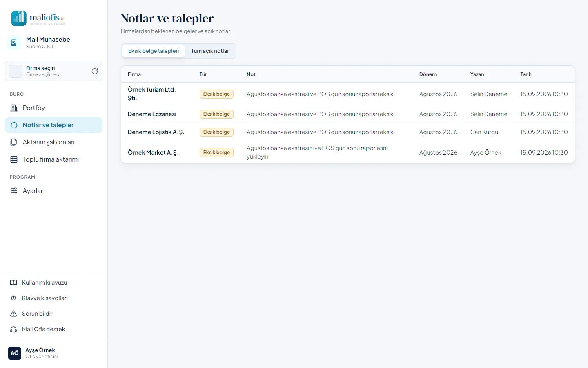This screenshot has width=588, height=368.
Task: Click the Kullanım kılavuzu book icon
Action: (x=13, y=283)
